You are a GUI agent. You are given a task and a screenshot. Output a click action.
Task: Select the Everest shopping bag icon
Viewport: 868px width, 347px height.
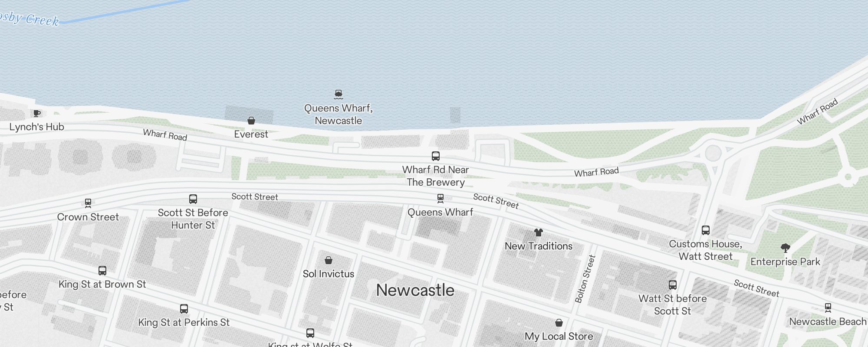point(251,120)
